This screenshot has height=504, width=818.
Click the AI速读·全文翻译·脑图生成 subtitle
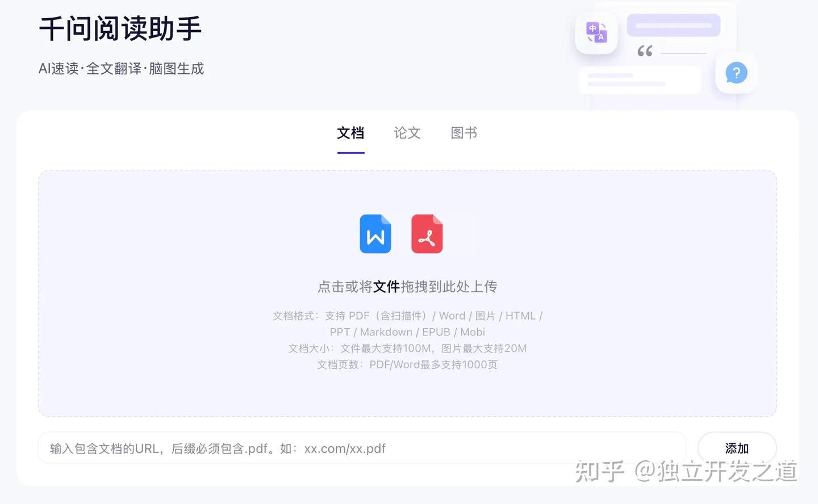[x=121, y=69]
